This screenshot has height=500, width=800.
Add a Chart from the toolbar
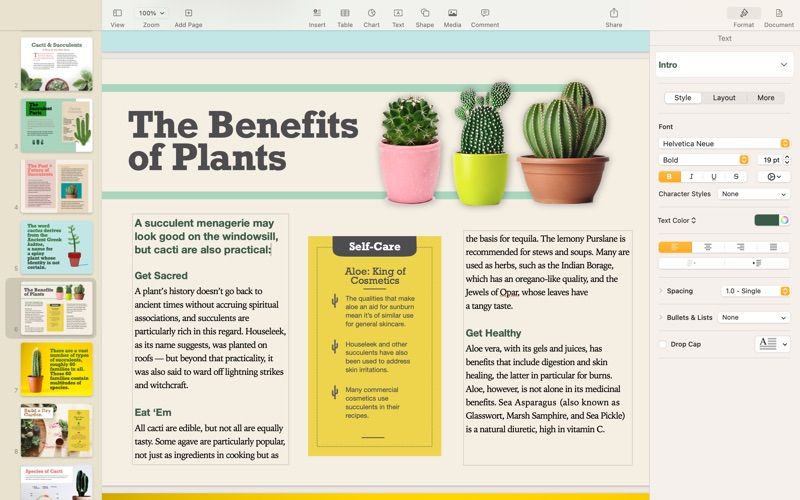click(371, 13)
